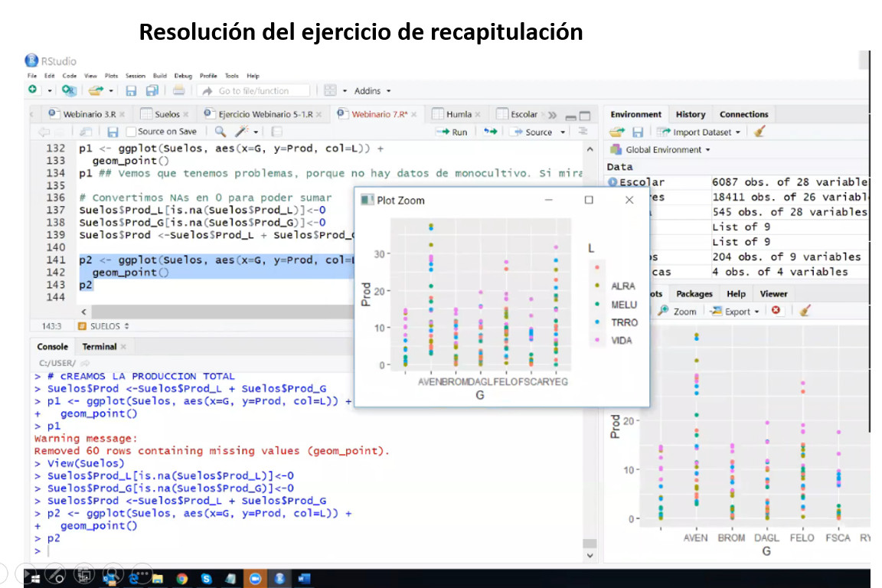Remove current plot with red X icon
The height and width of the screenshot is (588, 882).
pos(776,311)
